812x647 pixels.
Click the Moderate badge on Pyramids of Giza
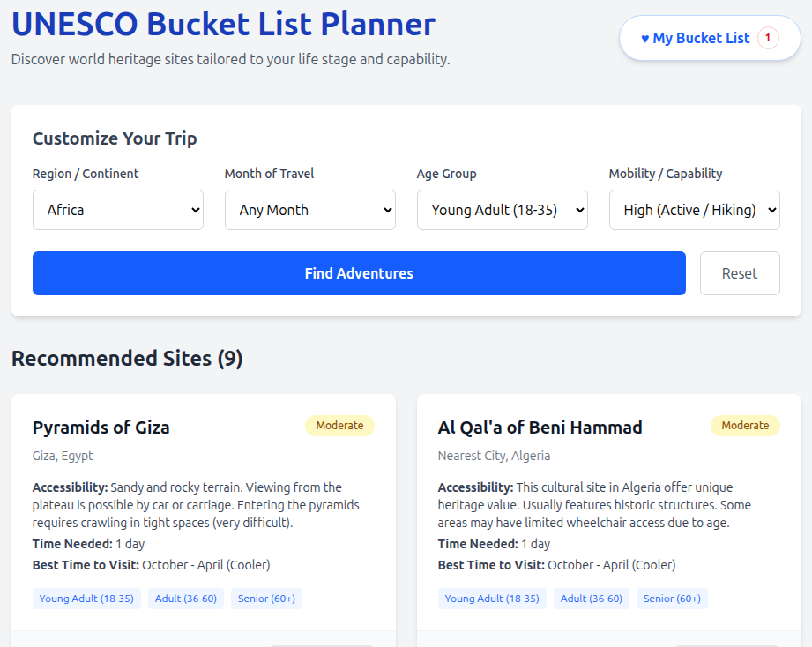(x=339, y=426)
